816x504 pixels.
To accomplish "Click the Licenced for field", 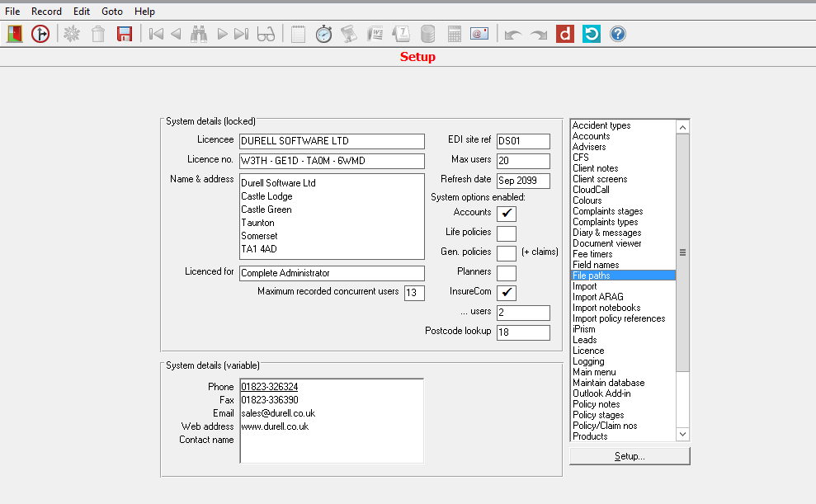I will (332, 273).
